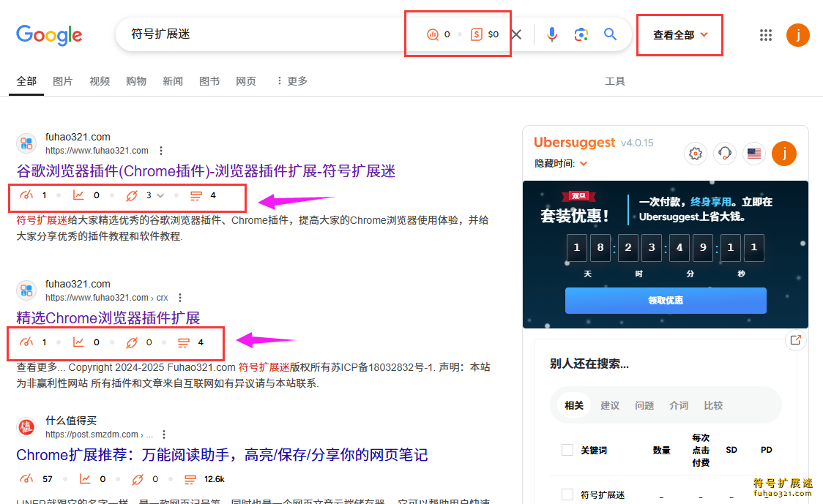Check the 符号扩展迷 keyword row checkbox
The height and width of the screenshot is (504, 823).
tap(567, 494)
